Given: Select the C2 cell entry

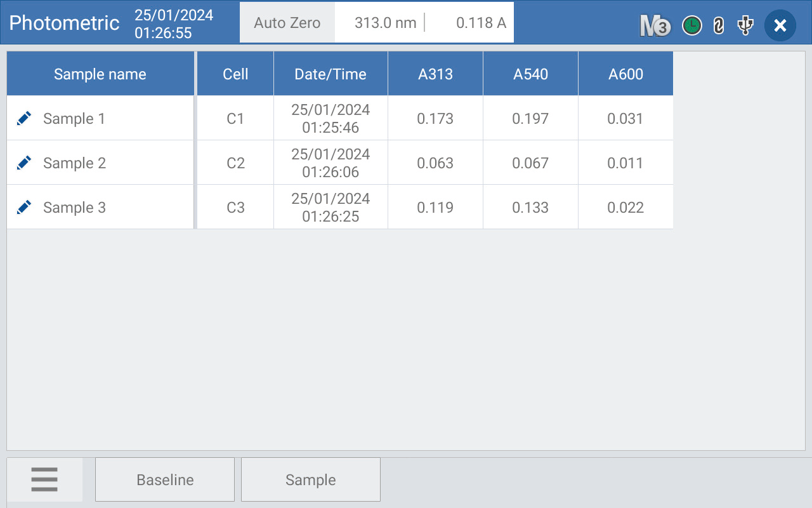Looking at the screenshot, I should (x=235, y=163).
